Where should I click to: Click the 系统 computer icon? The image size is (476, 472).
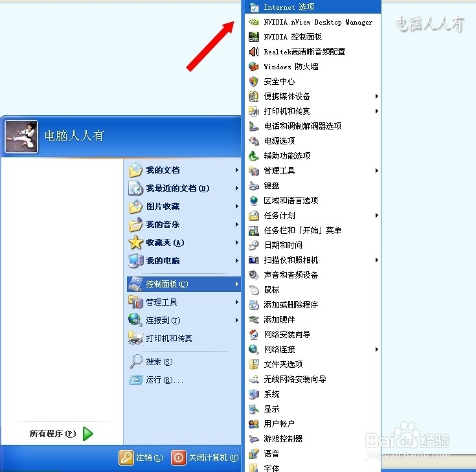(x=253, y=394)
